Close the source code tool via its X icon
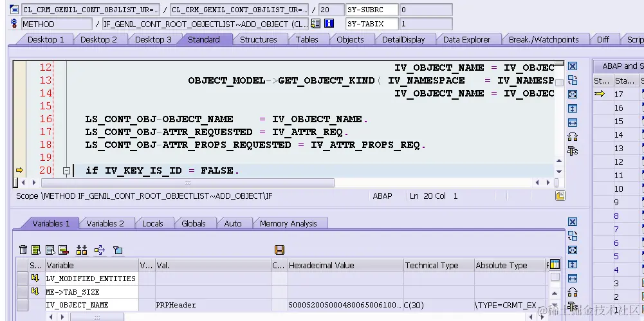The image size is (644, 321). click(x=573, y=66)
